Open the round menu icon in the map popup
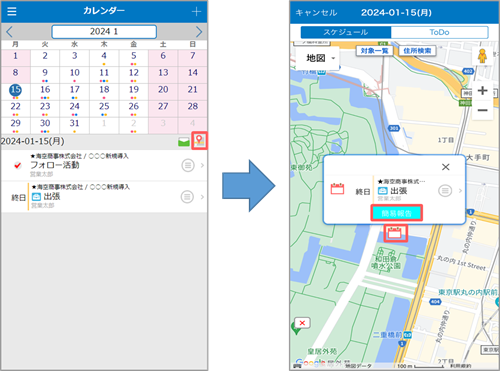Image resolution: width=500 pixels, height=371 pixels. 445,191
